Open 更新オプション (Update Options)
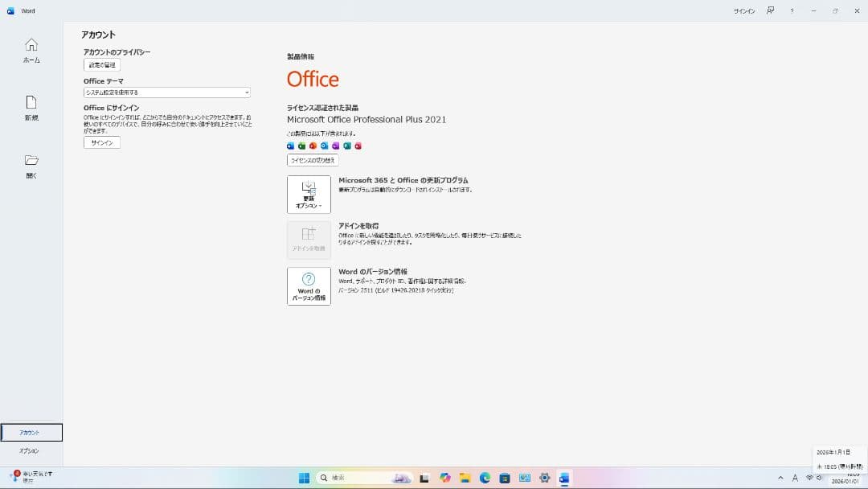Screen dimensions: 868x489 [x=309, y=194]
